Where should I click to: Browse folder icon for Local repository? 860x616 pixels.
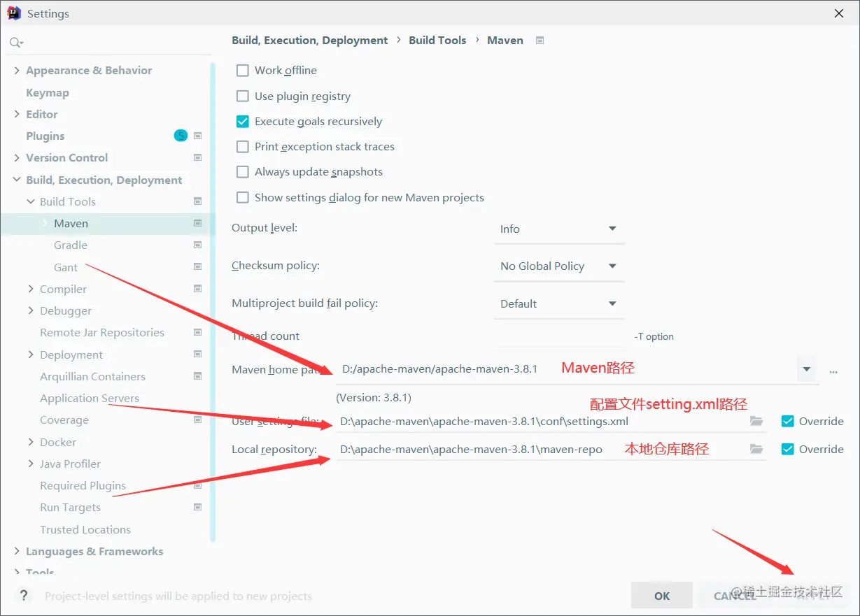756,449
